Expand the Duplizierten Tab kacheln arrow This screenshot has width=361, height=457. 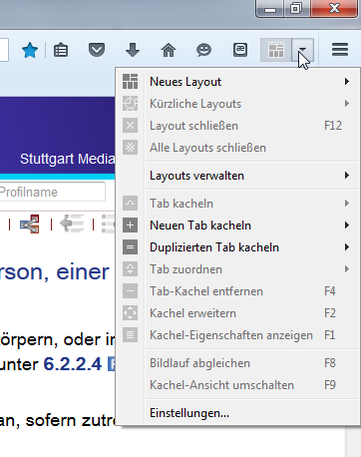pos(347,247)
